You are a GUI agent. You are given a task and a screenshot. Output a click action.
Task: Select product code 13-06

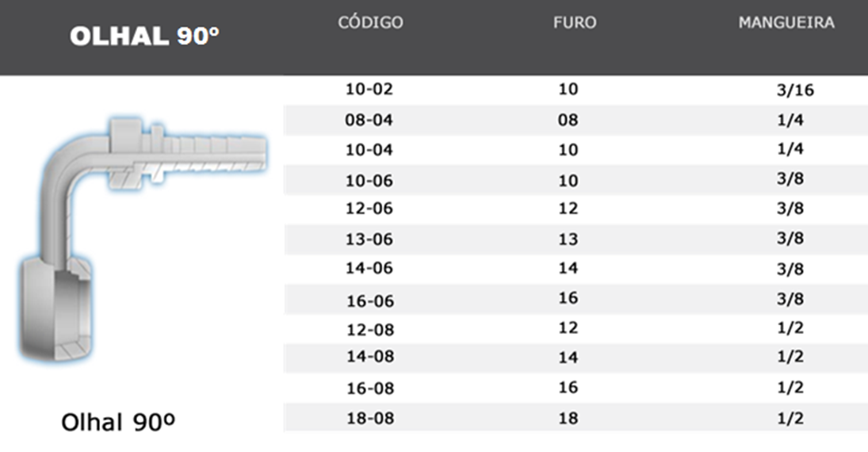click(x=369, y=239)
